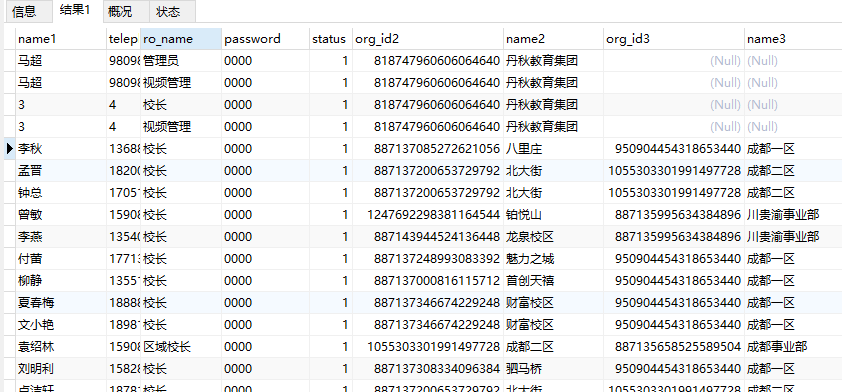842x392 pixels.
Task: Select the 区域校长 role cell
Action: click(180, 347)
